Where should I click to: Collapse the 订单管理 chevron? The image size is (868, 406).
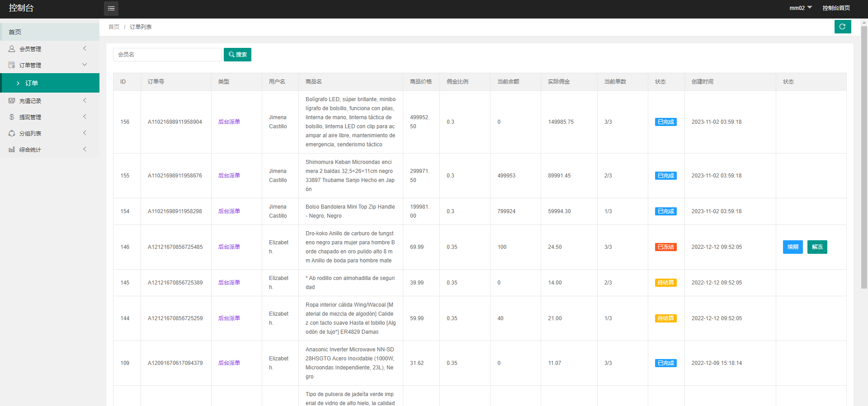tap(85, 65)
